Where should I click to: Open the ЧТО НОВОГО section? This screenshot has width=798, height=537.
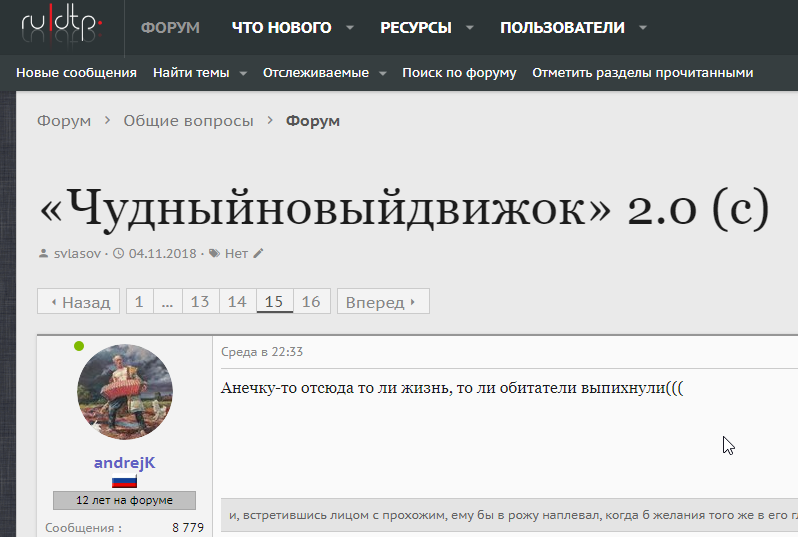(x=281, y=27)
